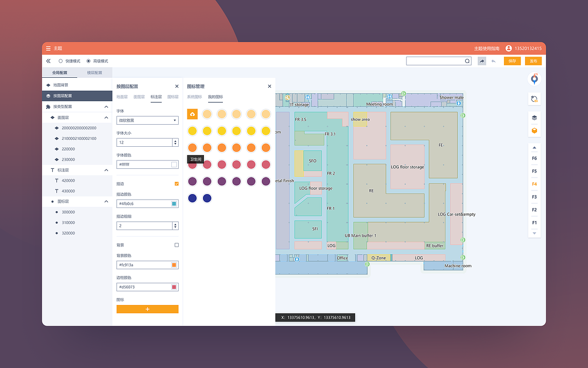Click the orange plus add-icon button
This screenshot has width=588, height=368.
(147, 309)
